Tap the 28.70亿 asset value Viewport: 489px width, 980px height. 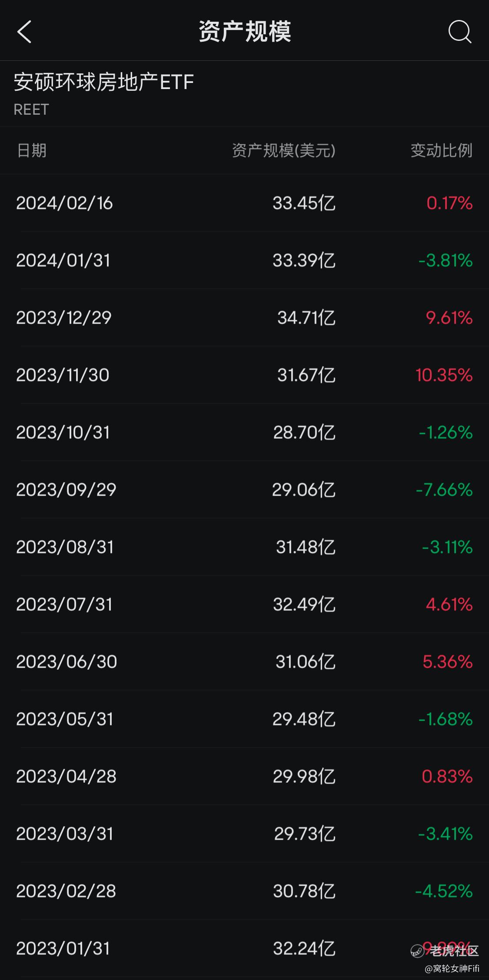[304, 432]
